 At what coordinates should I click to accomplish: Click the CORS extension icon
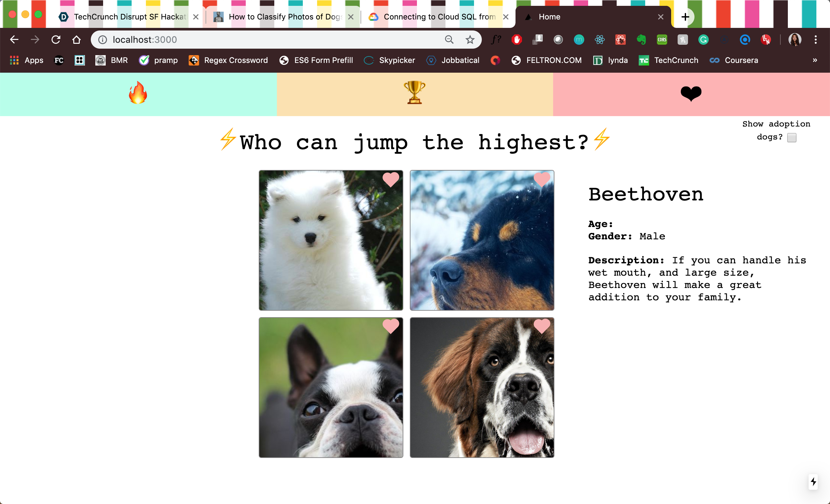[662, 40]
